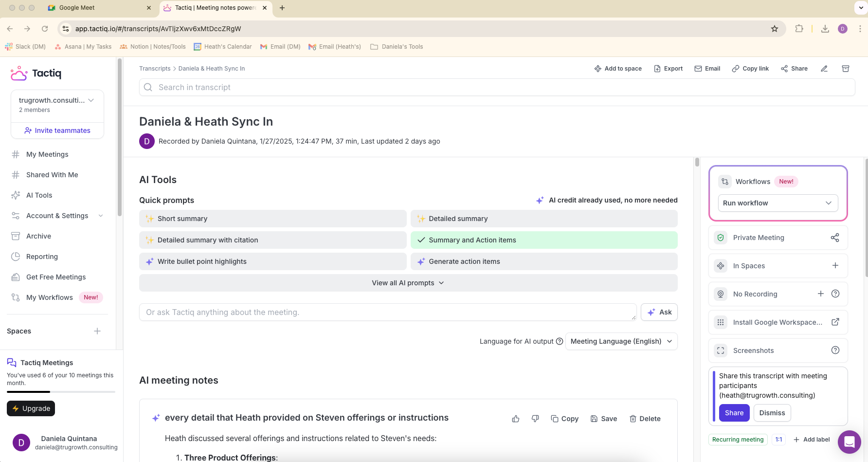Click the Ask Tactiq anything input field
Image resolution: width=868 pixels, height=462 pixels.
388,312
